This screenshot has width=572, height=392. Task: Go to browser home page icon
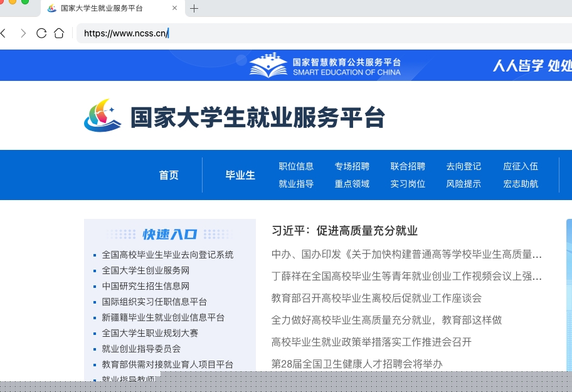59,33
